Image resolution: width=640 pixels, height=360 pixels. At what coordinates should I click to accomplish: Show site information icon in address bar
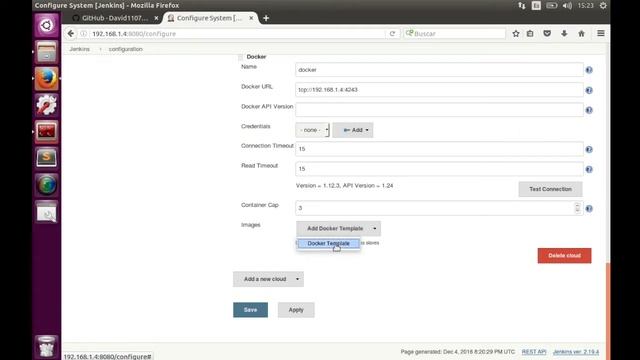coord(84,33)
